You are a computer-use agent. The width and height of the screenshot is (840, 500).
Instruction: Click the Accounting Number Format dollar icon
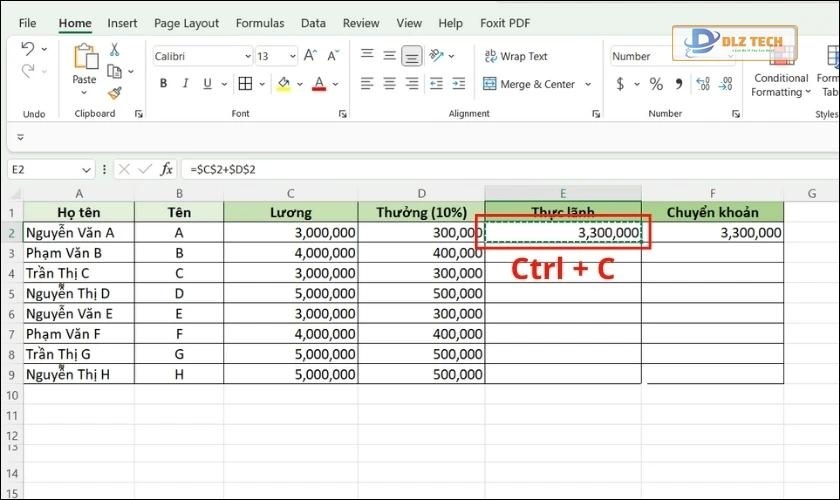pyautogui.click(x=620, y=84)
